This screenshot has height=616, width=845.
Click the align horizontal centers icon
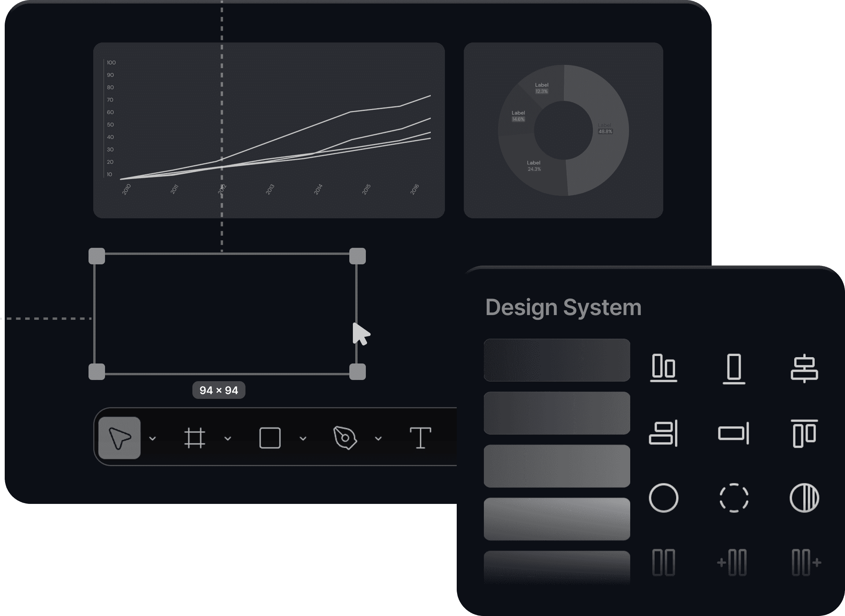pyautogui.click(x=804, y=368)
